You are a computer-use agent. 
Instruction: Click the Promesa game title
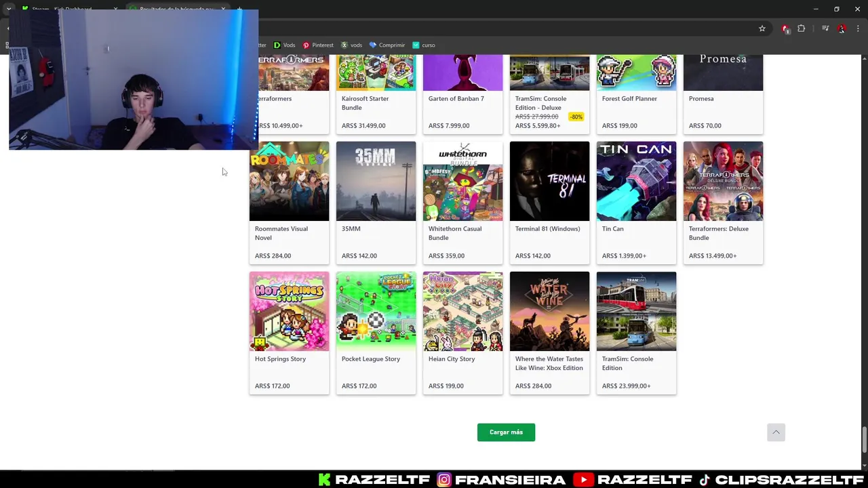click(x=701, y=99)
